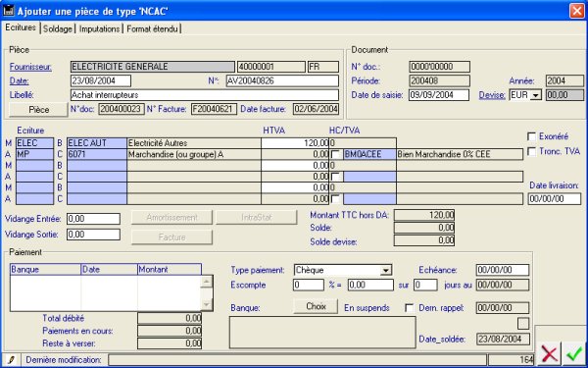This screenshot has height=368, width=588.
Task: Switch to the Ecritures tab
Action: click(x=21, y=27)
